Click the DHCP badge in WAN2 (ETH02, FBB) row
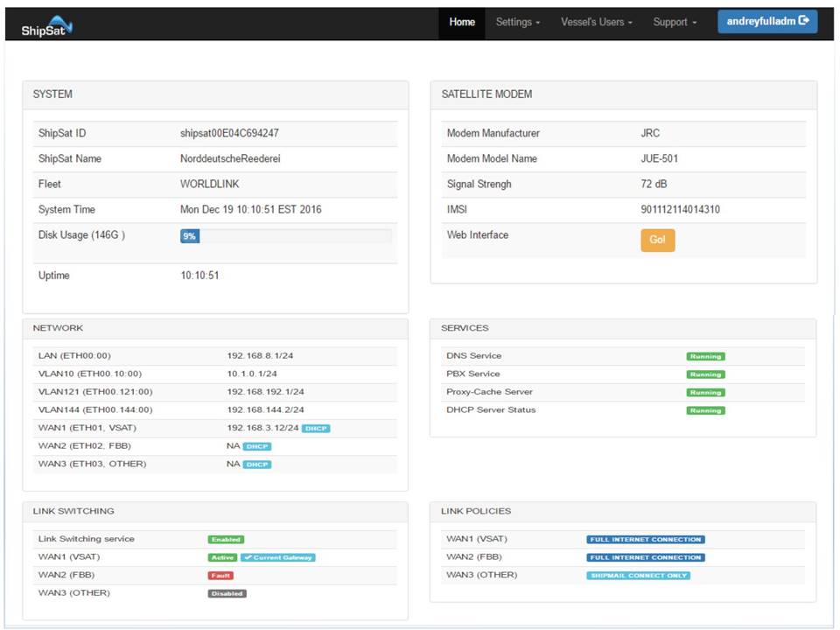This screenshot has width=840, height=630. [x=257, y=446]
